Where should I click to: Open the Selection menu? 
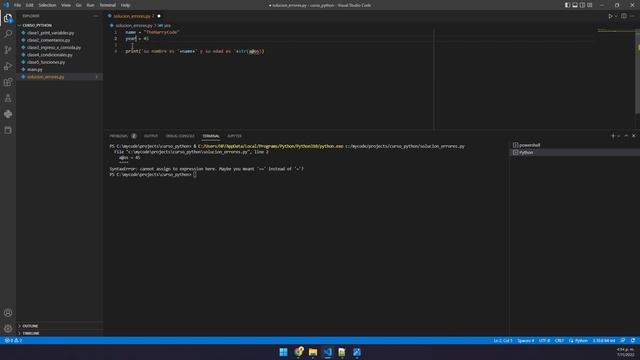point(47,5)
